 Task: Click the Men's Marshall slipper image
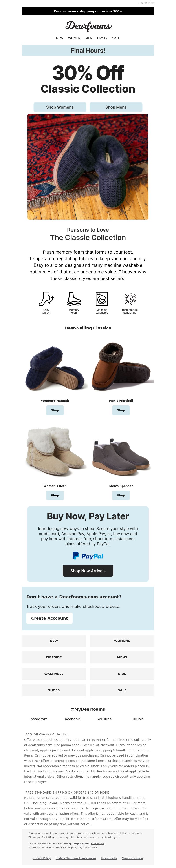click(121, 367)
